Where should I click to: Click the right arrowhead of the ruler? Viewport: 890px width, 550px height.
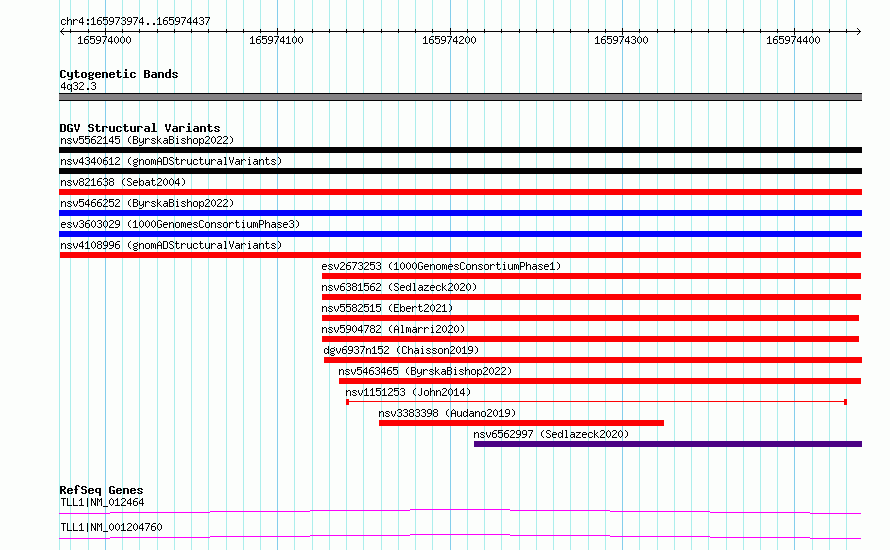point(859,32)
